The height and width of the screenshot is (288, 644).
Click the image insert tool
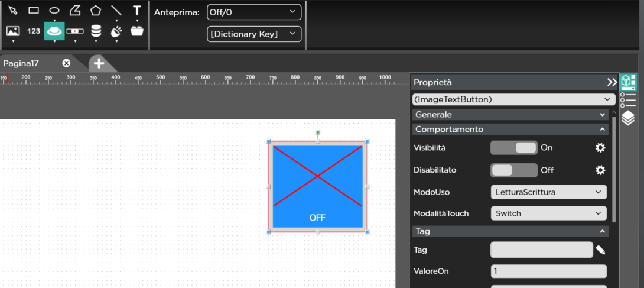tap(13, 31)
